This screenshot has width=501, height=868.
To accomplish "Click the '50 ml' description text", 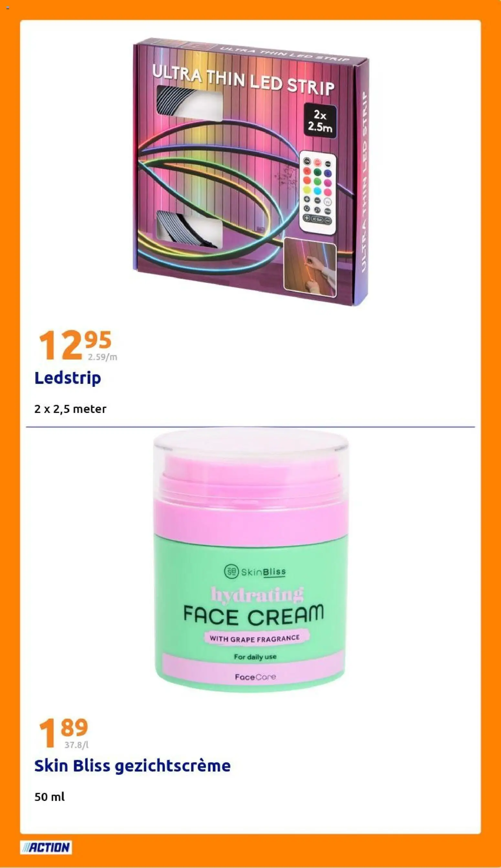I will tap(49, 797).
